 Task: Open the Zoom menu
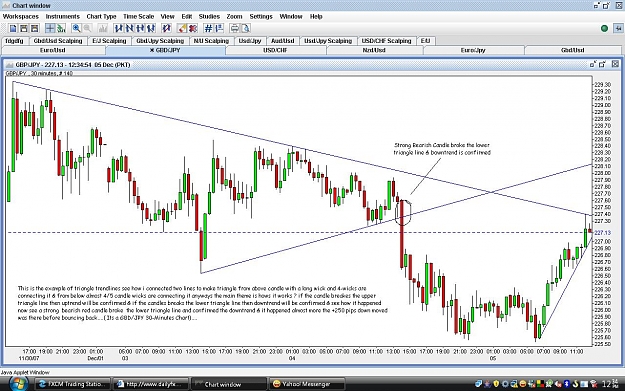(x=234, y=16)
